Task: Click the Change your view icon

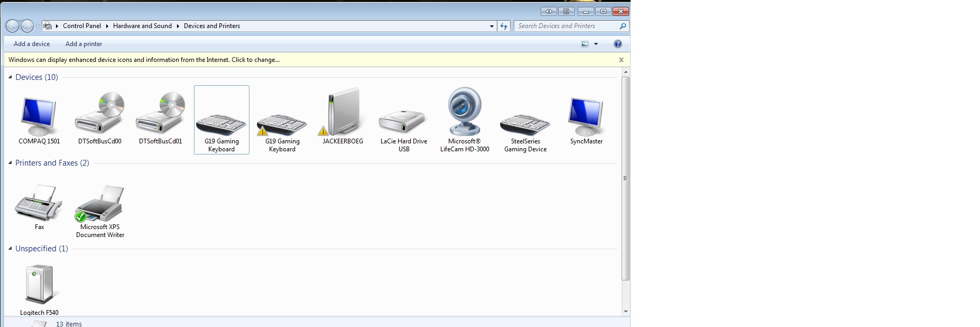Action: pos(585,44)
